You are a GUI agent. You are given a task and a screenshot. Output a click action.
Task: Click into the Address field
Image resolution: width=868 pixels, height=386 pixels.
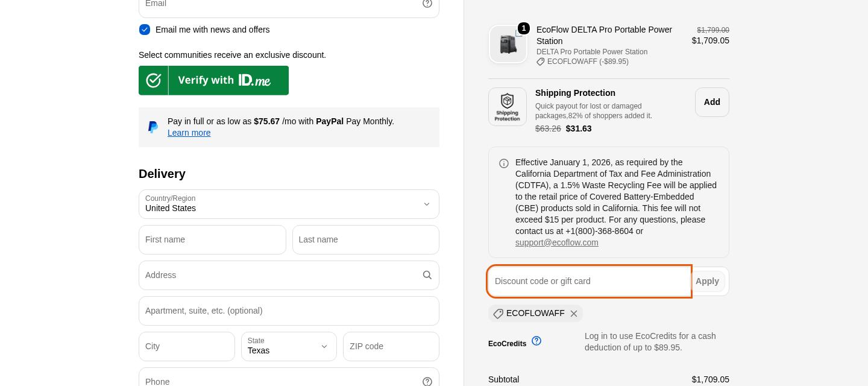[x=289, y=276]
